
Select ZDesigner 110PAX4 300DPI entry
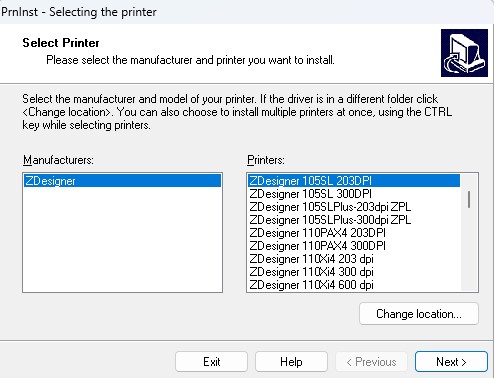click(354, 246)
